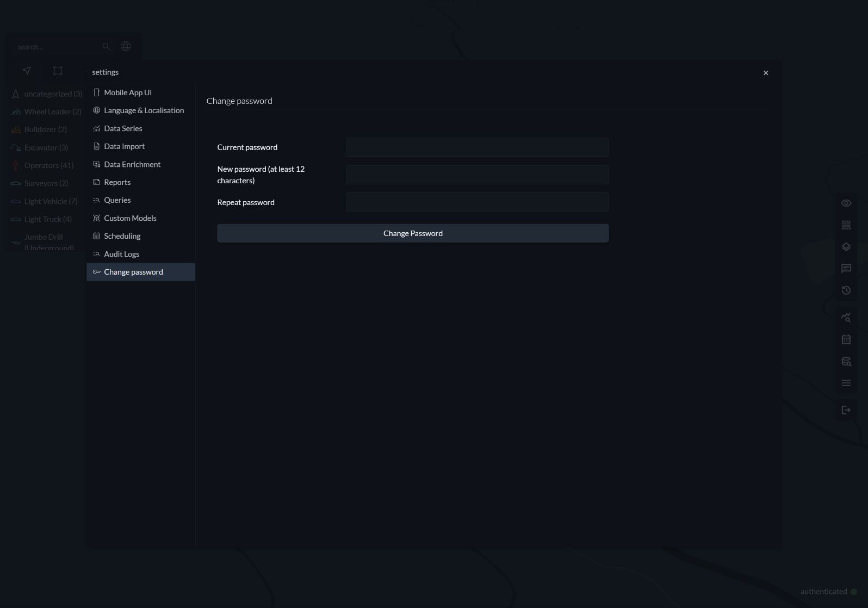
Task: Open the database search icon in right toolbar
Action: (x=846, y=362)
